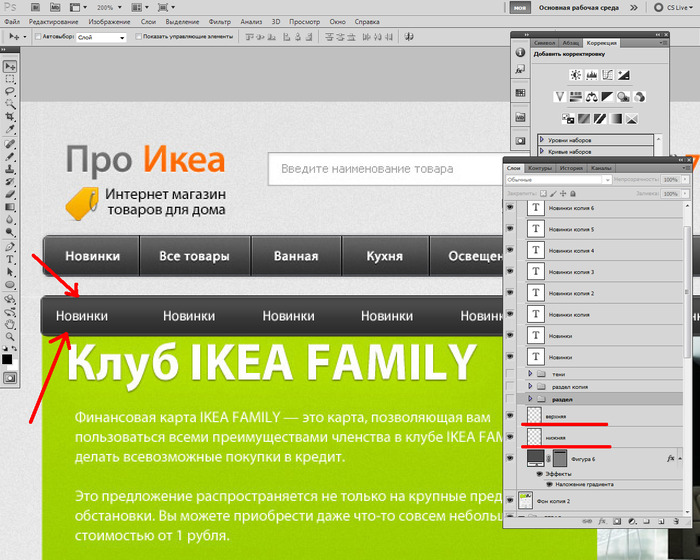Select the Pen tool

[x=10, y=247]
